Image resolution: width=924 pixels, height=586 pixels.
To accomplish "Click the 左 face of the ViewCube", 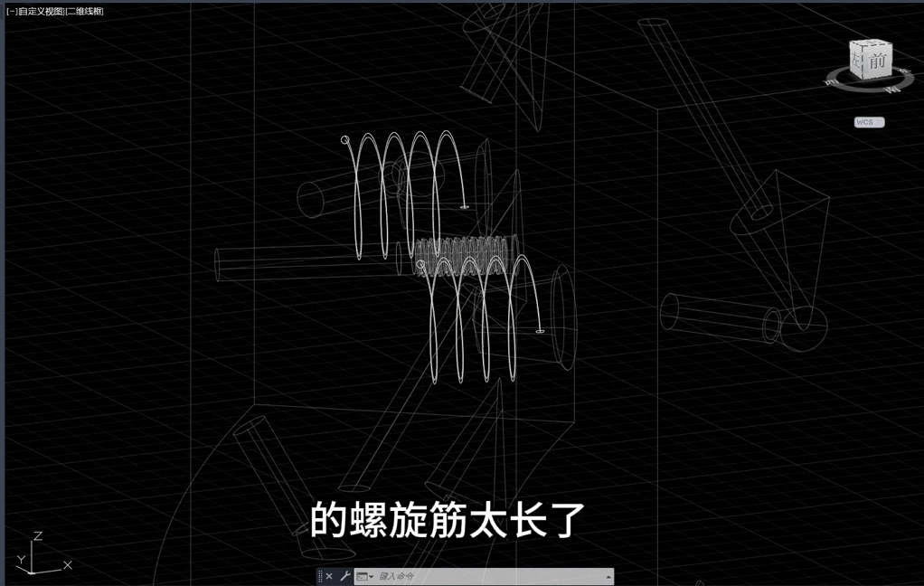I will pos(857,59).
